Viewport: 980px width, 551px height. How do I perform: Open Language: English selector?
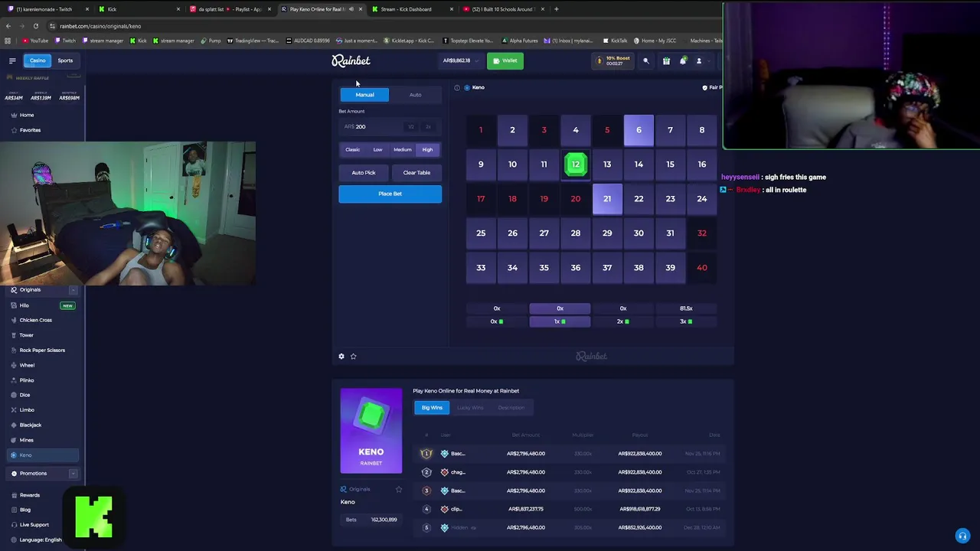click(38, 540)
